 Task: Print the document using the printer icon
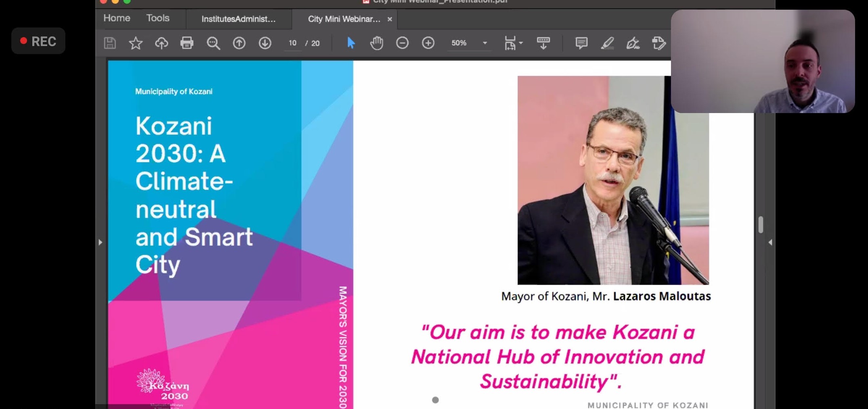(x=187, y=43)
